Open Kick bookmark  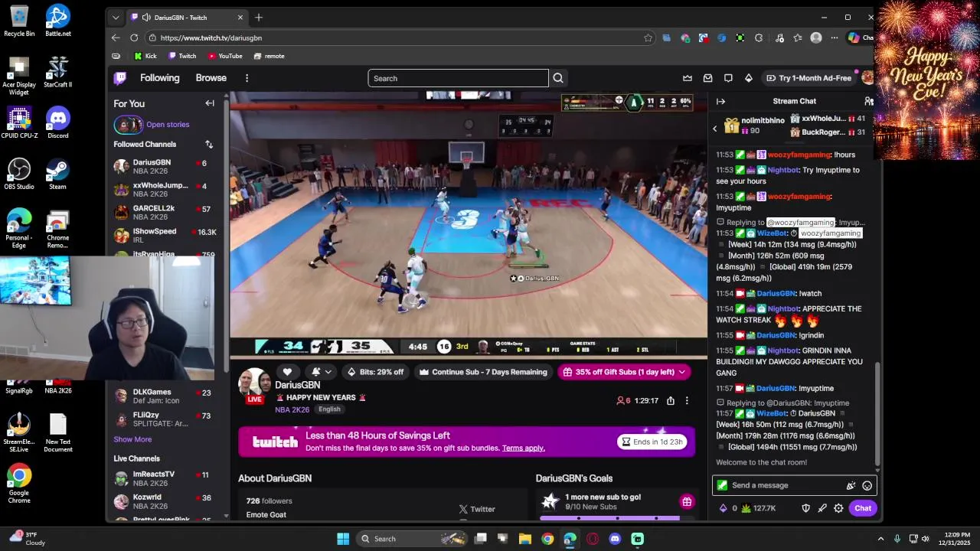145,56
